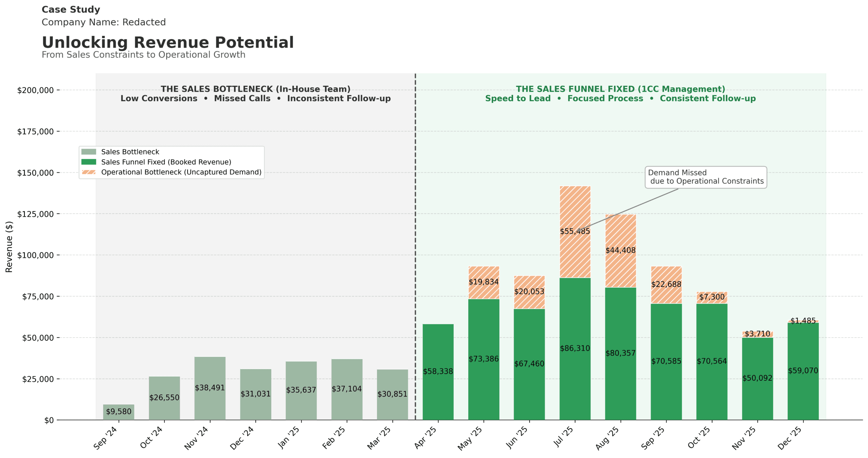Select the Nov '25 bar labeled $50,092
The width and height of the screenshot is (868, 458).
click(757, 379)
